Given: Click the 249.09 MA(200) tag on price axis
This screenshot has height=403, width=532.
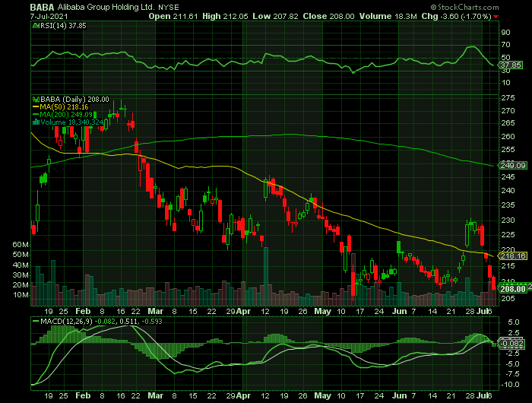Looking at the screenshot, I should (x=512, y=165).
